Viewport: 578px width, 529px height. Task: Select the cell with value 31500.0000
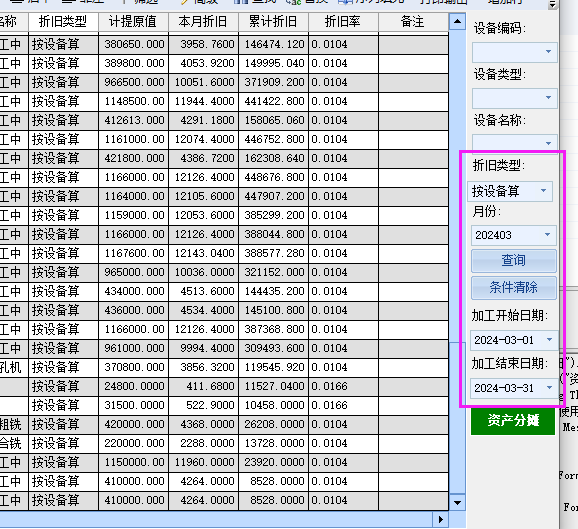(133, 406)
